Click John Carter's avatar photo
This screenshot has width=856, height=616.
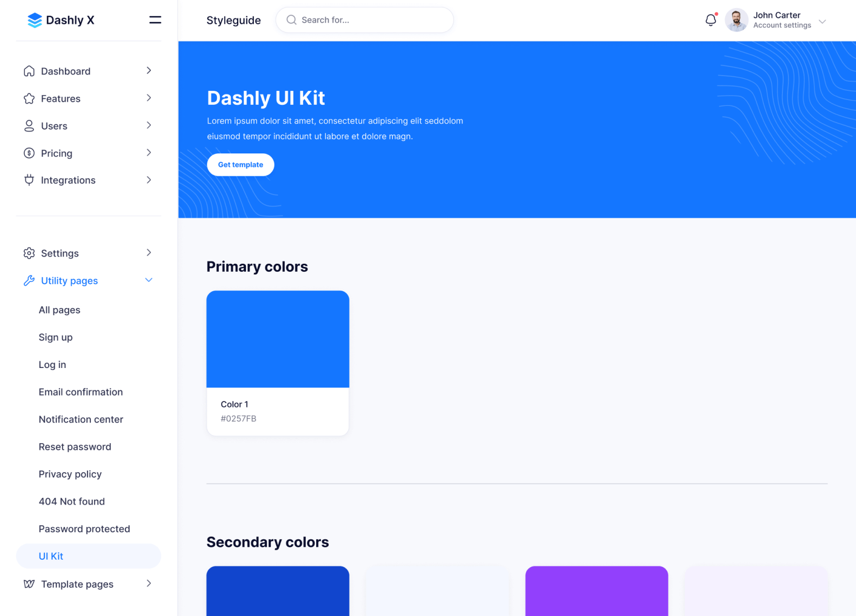pos(736,20)
